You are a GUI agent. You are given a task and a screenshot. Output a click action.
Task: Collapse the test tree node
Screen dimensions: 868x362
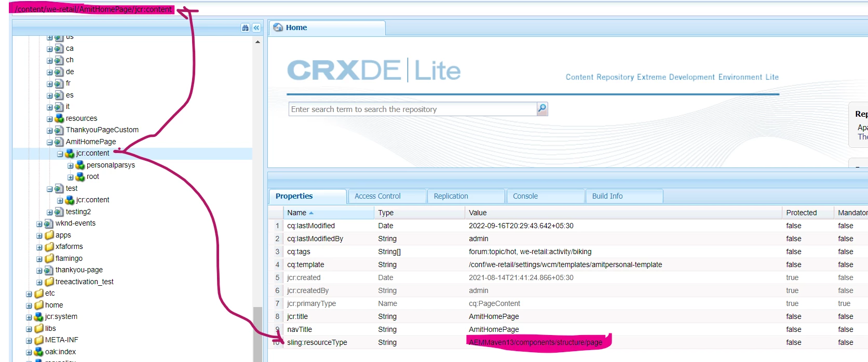point(50,189)
